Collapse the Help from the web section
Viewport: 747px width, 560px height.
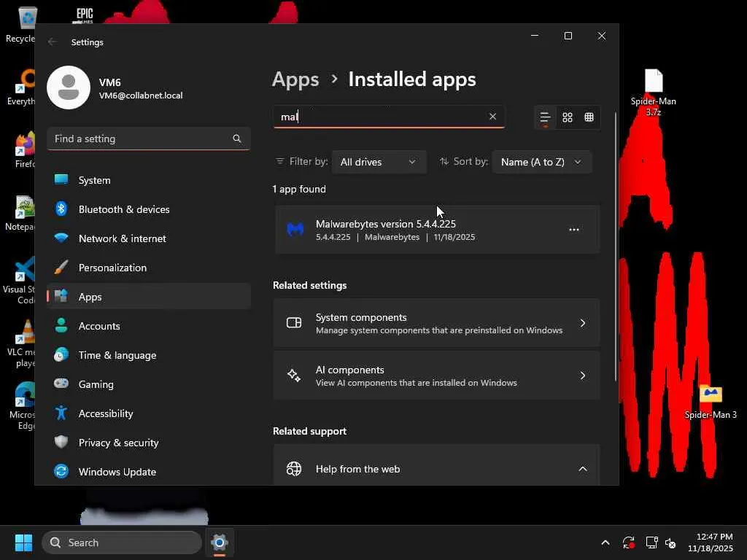(x=582, y=469)
